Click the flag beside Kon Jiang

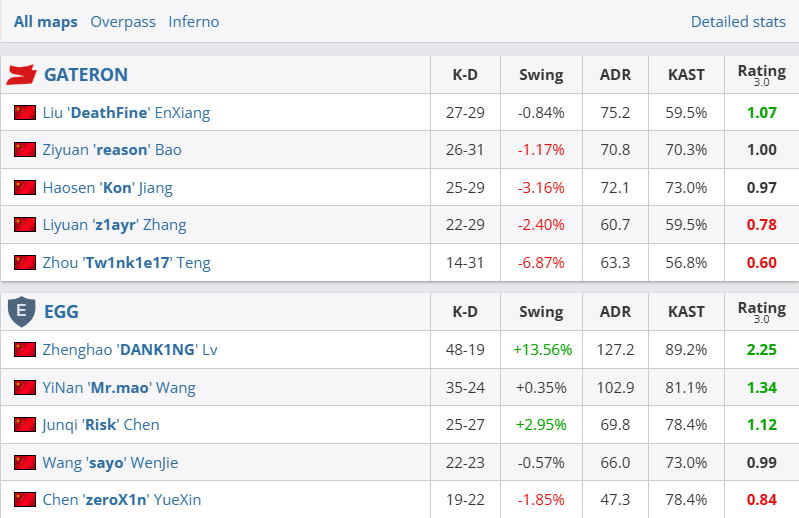tap(25, 188)
